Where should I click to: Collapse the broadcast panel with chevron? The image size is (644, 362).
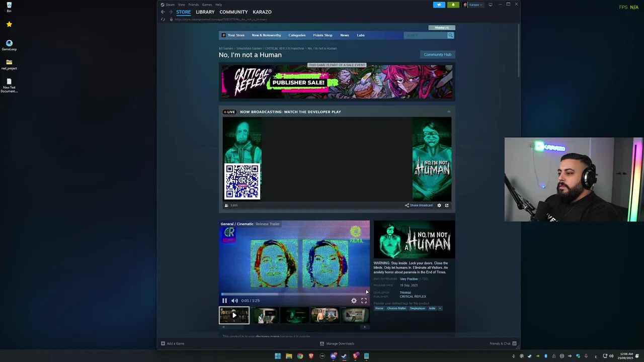pyautogui.click(x=449, y=112)
